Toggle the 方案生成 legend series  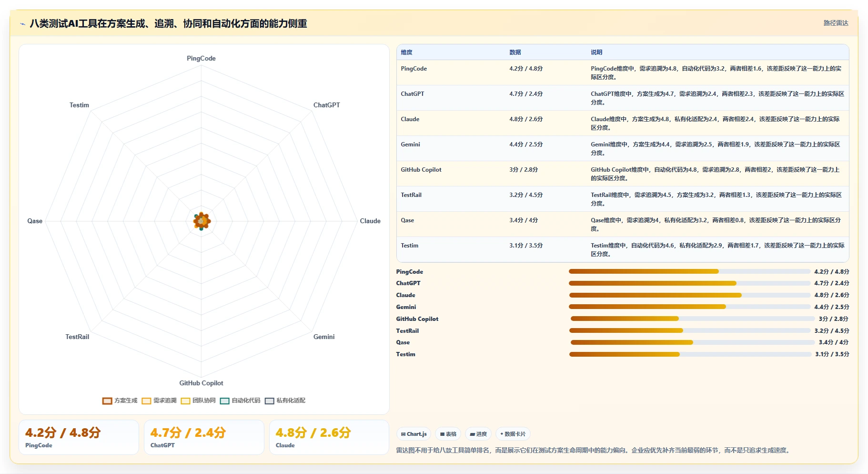[120, 401]
